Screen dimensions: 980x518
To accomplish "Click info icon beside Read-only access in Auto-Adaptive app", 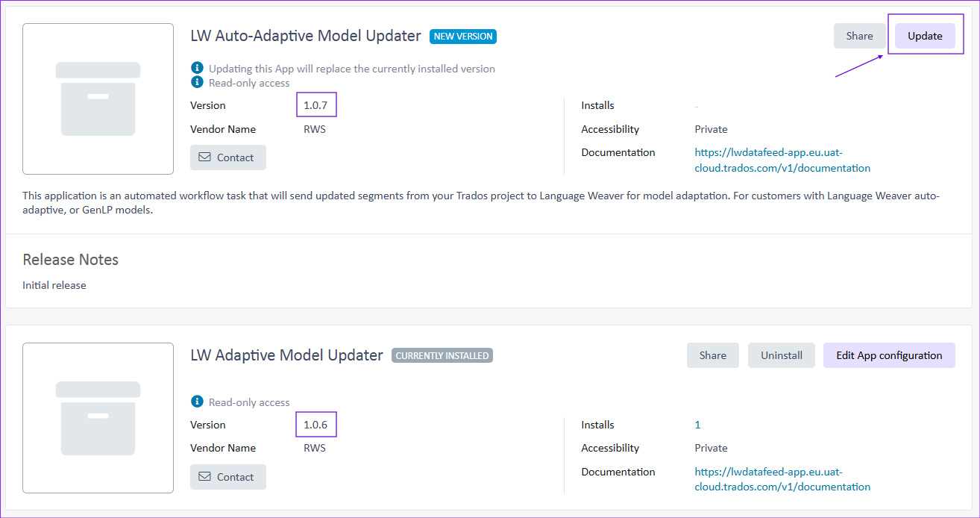I will [x=197, y=82].
